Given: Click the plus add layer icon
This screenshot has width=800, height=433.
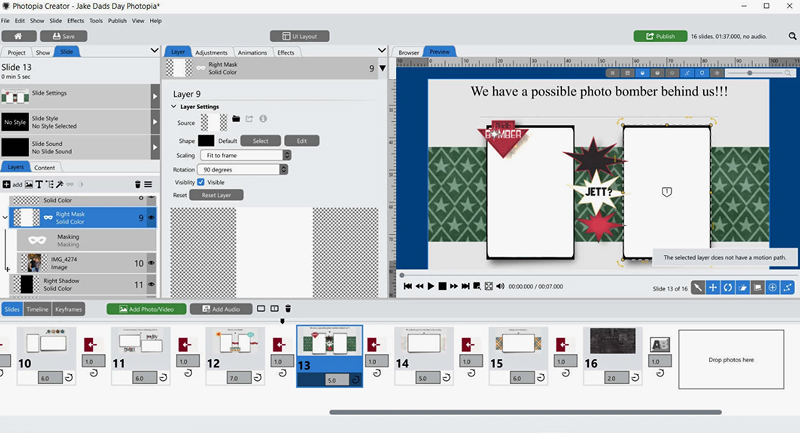Looking at the screenshot, I should [x=6, y=185].
